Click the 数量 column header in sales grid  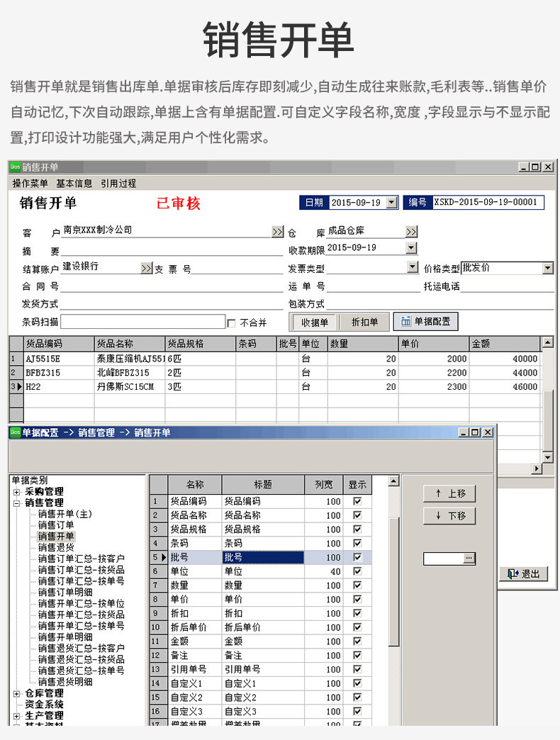pos(363,344)
